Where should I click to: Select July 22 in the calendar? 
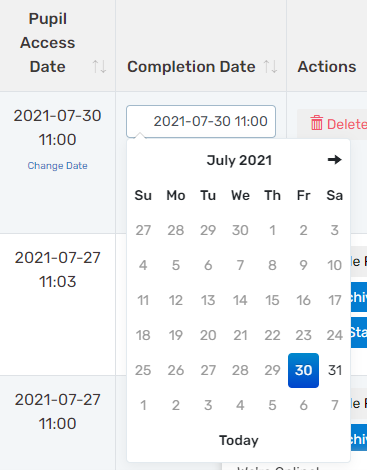point(272,335)
